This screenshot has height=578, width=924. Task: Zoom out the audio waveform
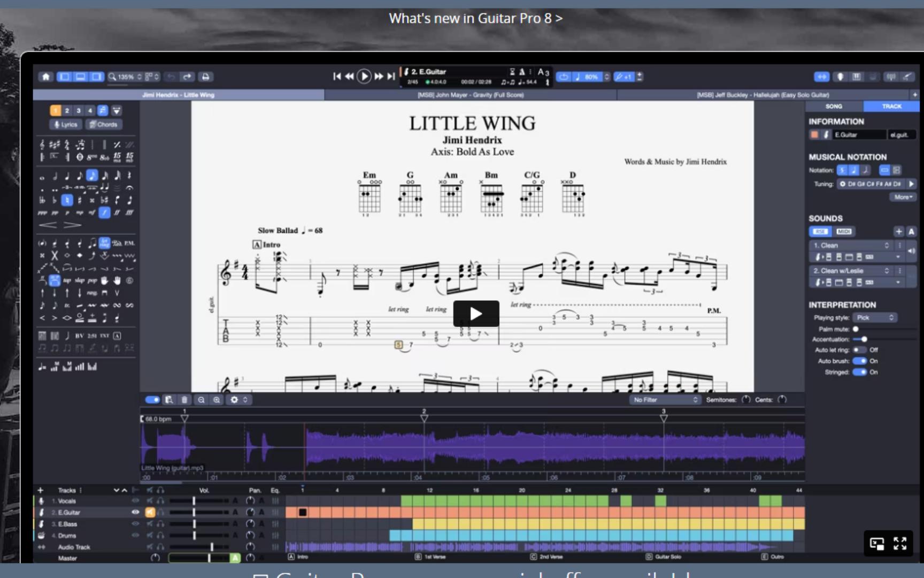point(201,400)
